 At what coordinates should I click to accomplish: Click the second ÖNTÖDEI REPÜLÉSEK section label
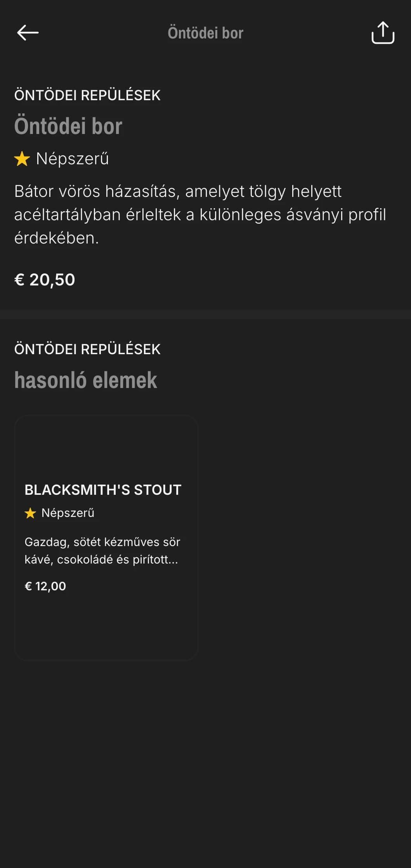(x=87, y=349)
